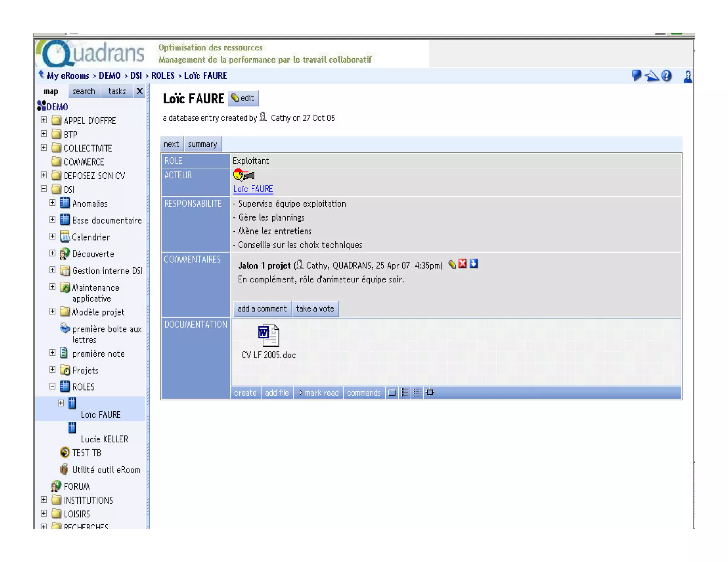Select Lucie KELLER in the tree
Viewport: 728px width, 562px height.
(104, 439)
